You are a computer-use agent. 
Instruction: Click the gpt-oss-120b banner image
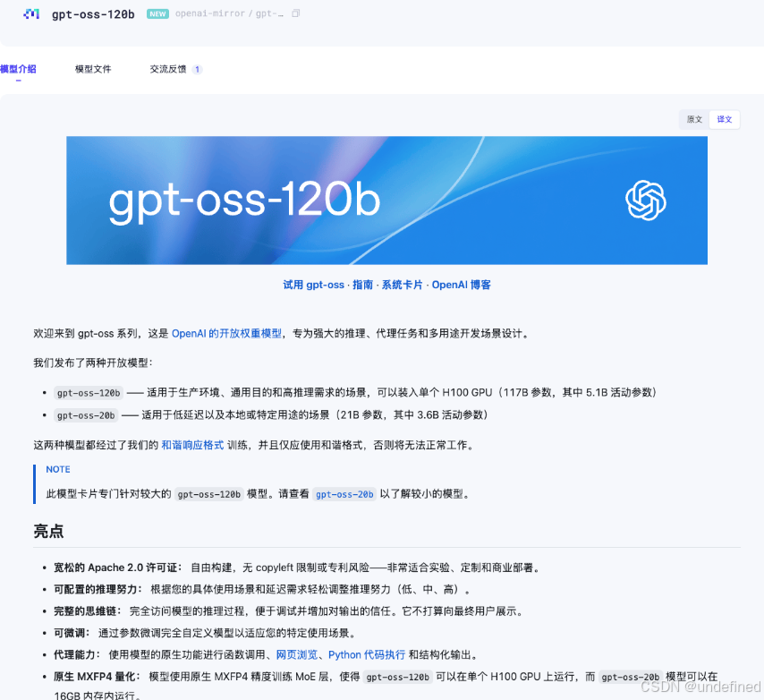[x=386, y=201]
